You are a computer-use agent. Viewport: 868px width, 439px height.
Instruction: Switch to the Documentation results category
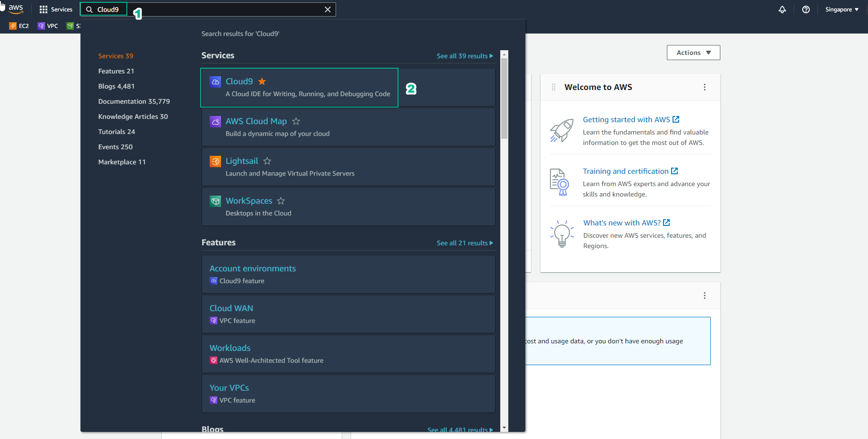coord(134,101)
